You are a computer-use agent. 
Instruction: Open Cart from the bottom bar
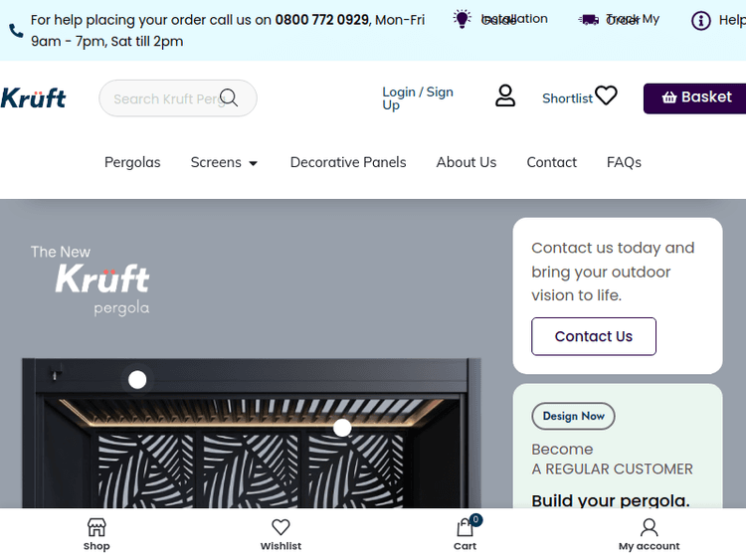pyautogui.click(x=465, y=534)
